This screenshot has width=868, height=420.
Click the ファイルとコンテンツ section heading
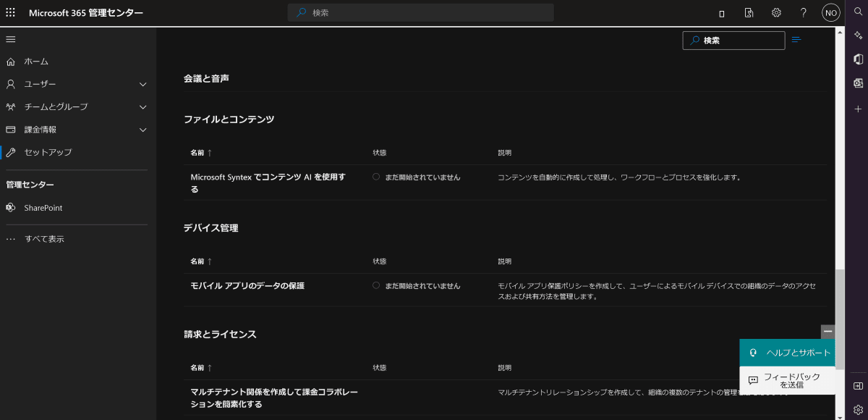229,119
